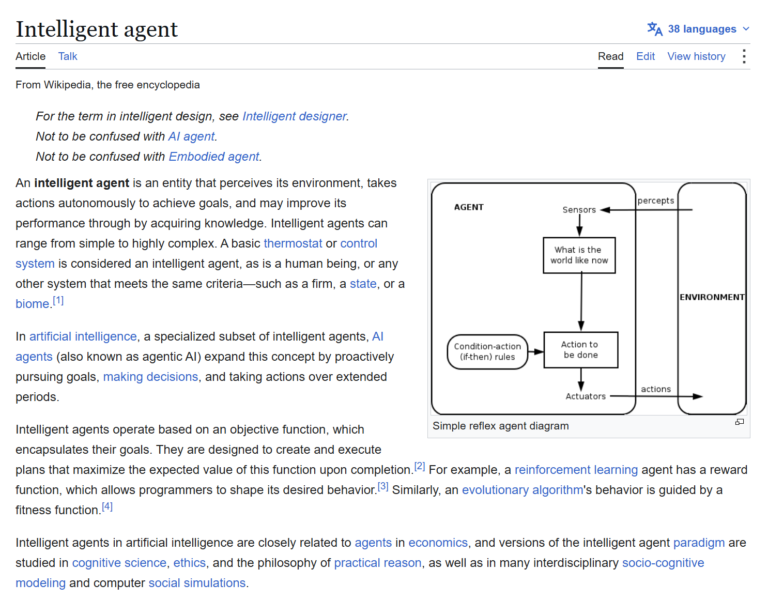
Task: Select the Read tab
Action: tap(610, 56)
